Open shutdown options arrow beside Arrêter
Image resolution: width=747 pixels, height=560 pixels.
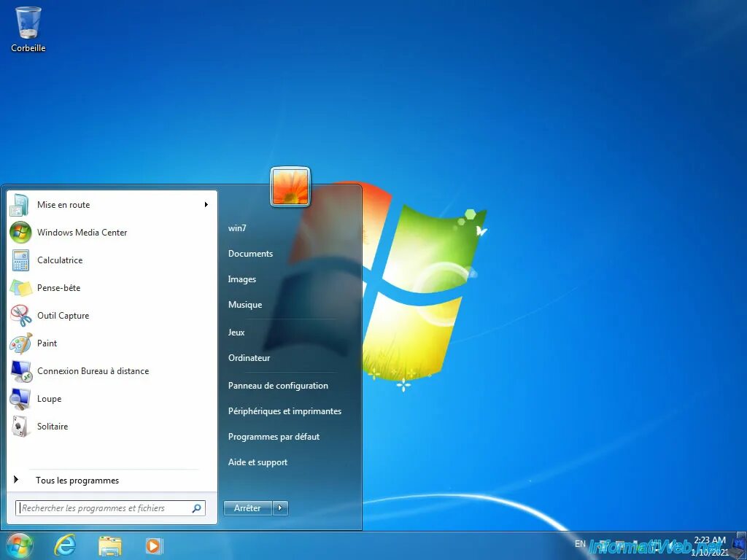pos(280,508)
